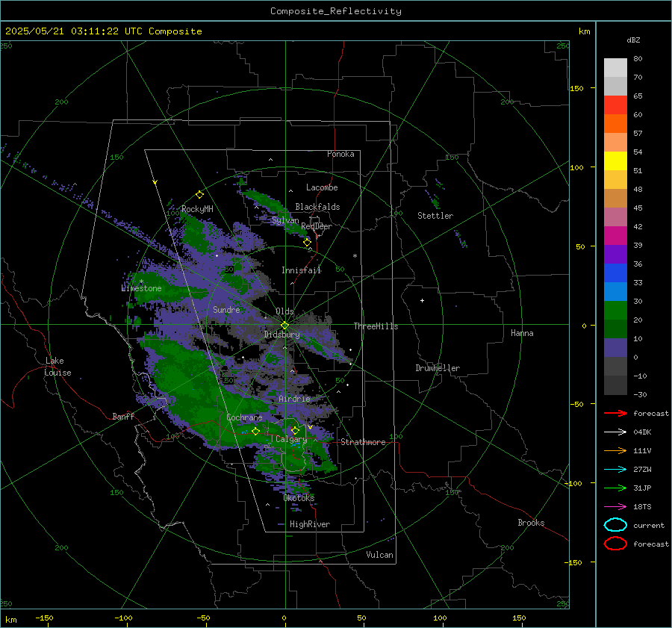The height and width of the screenshot is (628, 672).
Task: Click the Composite_Reflectivity title
Action: pos(335,11)
